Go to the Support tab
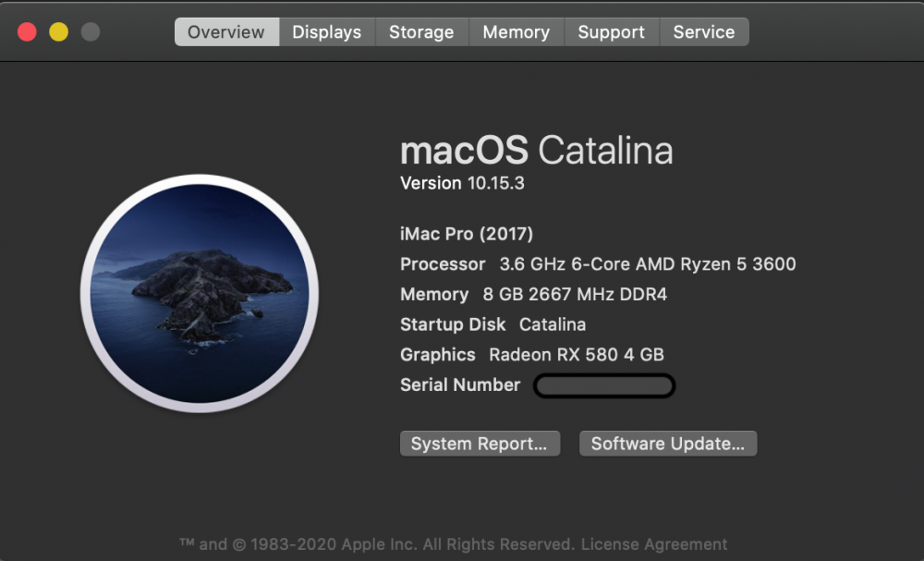Viewport: 924px width, 561px height. (x=612, y=31)
